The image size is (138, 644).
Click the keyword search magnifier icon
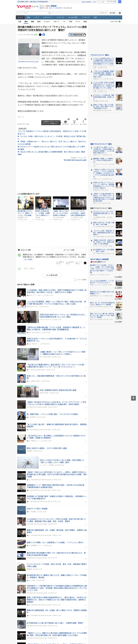[49, 13]
